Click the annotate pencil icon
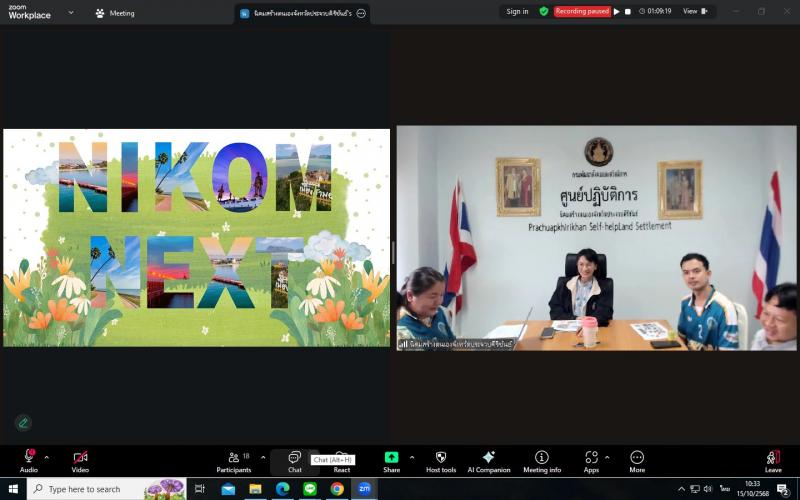800x500 pixels. click(23, 423)
